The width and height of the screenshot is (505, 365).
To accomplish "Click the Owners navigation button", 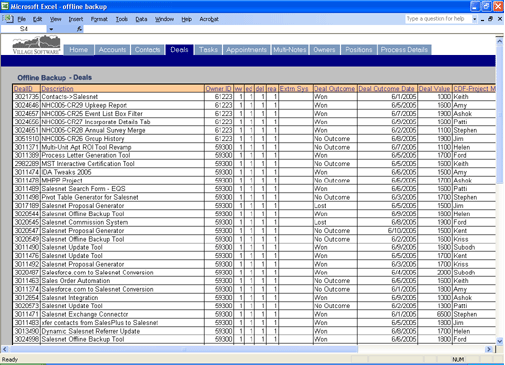I will pyautogui.click(x=324, y=50).
